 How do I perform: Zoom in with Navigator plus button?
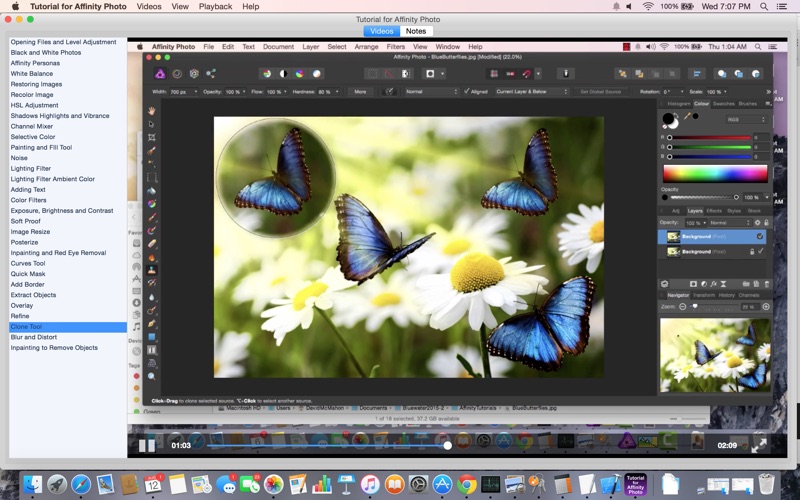(x=766, y=307)
